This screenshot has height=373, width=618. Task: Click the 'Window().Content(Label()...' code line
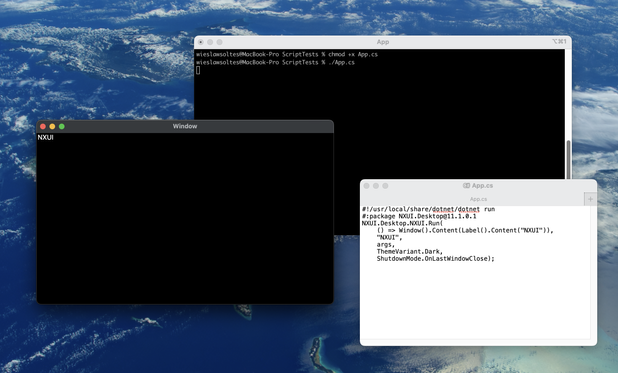click(x=465, y=231)
